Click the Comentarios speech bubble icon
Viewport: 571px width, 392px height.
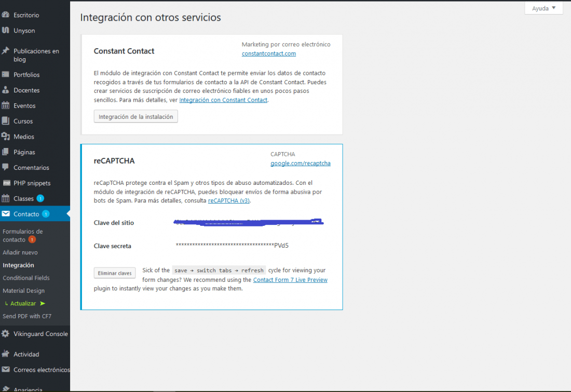[x=6, y=167]
